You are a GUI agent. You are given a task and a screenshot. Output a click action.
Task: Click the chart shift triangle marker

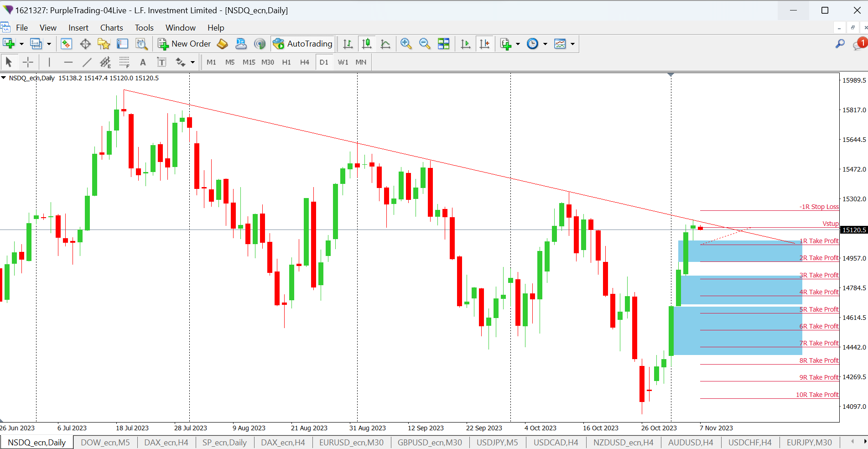(x=670, y=74)
